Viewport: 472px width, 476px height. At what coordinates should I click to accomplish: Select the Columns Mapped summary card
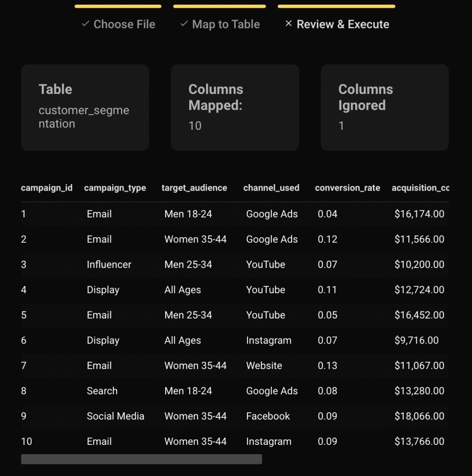click(x=234, y=107)
